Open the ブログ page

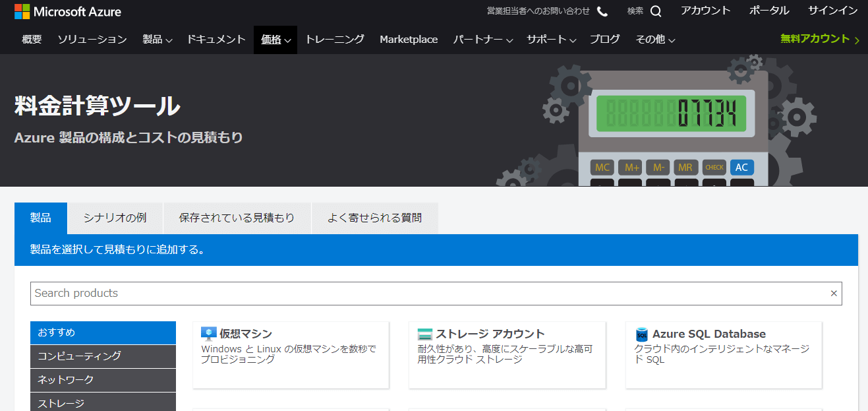[605, 40]
